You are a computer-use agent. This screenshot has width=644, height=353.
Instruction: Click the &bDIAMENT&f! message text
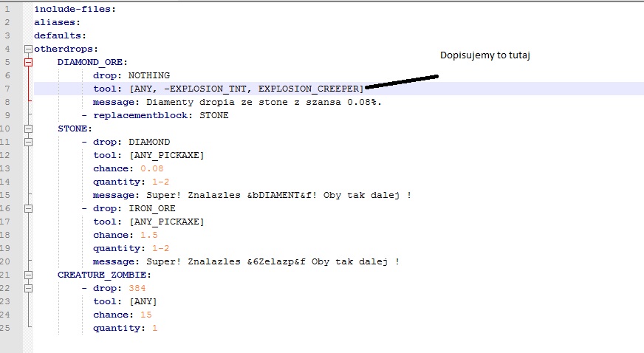282,196
